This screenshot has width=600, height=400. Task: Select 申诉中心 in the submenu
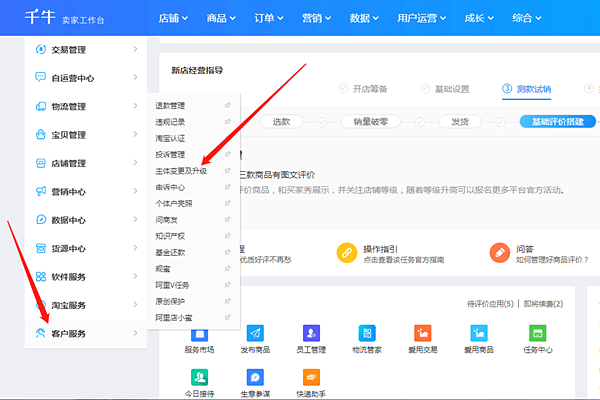[x=170, y=188]
